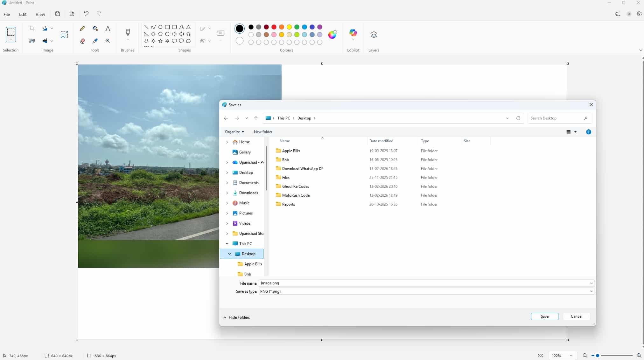644x360 pixels.
Task: Pick the red colour swatch
Action: pyautogui.click(x=273, y=27)
